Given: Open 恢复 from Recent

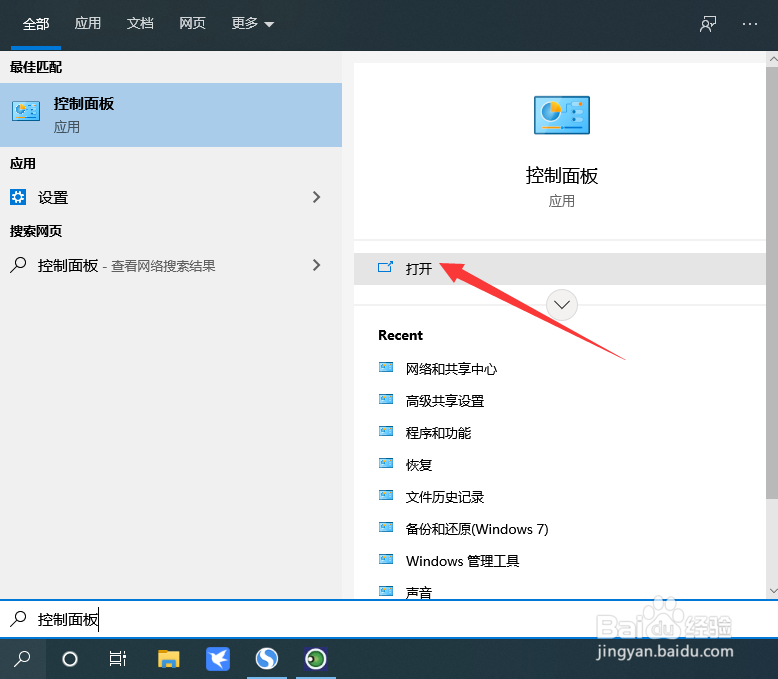Looking at the screenshot, I should coord(419,465).
